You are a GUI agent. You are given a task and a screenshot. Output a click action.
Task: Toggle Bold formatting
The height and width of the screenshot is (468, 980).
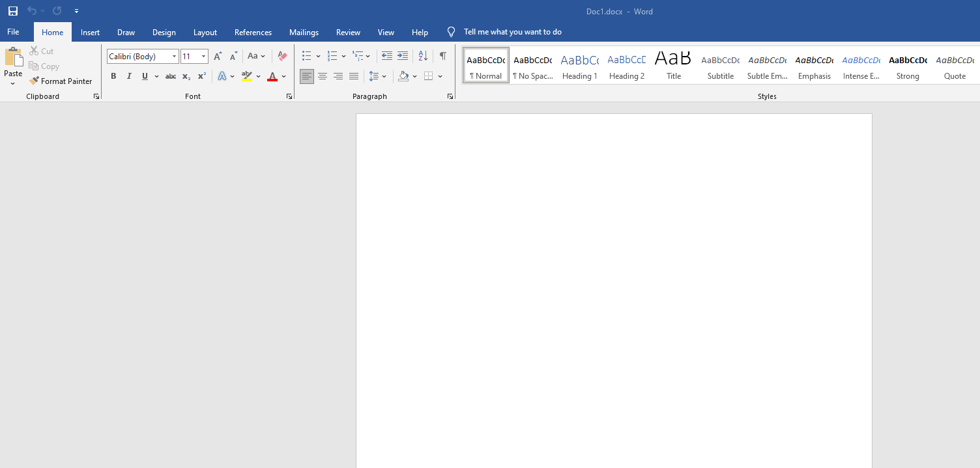(x=113, y=76)
